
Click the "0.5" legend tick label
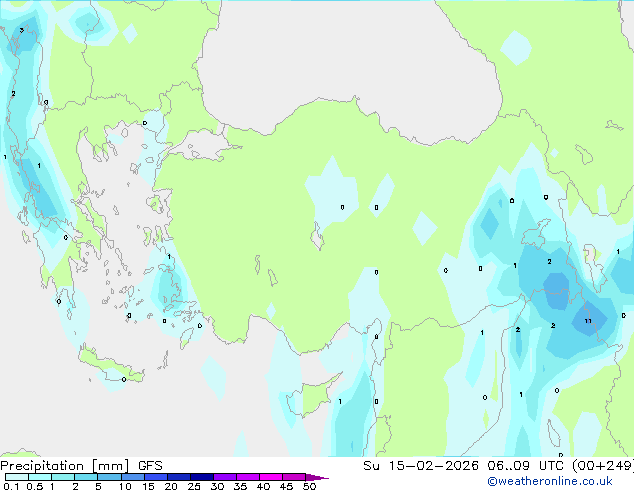[35, 486]
